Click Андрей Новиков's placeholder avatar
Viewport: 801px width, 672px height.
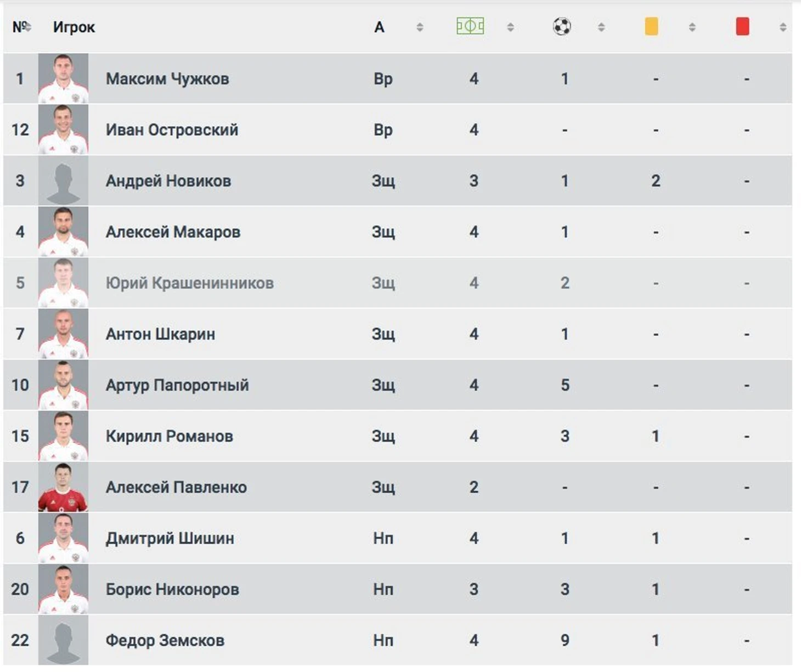(x=63, y=181)
